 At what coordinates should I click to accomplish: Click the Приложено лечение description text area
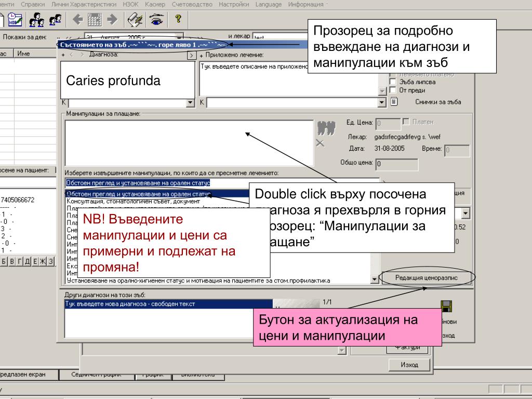tap(289, 79)
